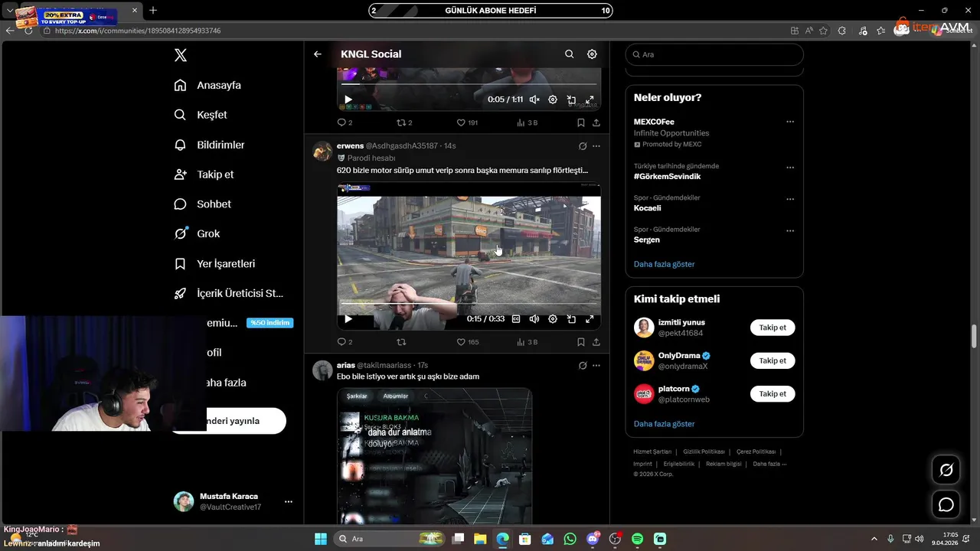Mute the erwens video sound
This screenshot has height=551, width=980.
tap(534, 319)
